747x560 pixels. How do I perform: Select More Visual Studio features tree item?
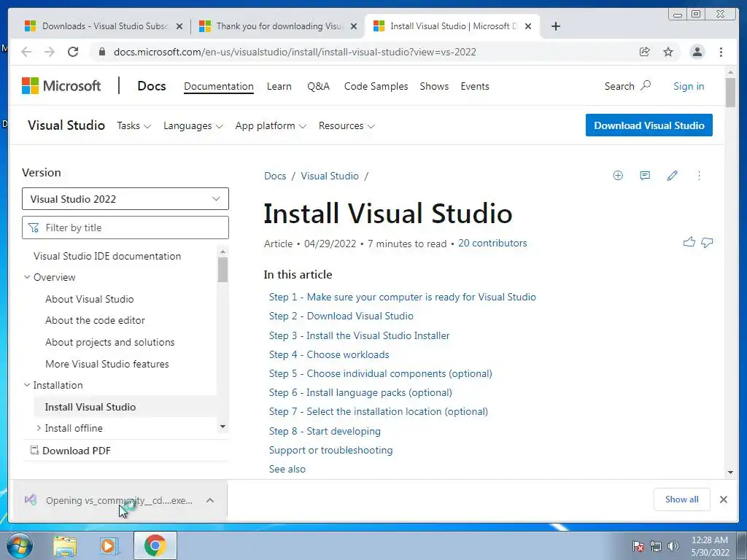(x=107, y=364)
